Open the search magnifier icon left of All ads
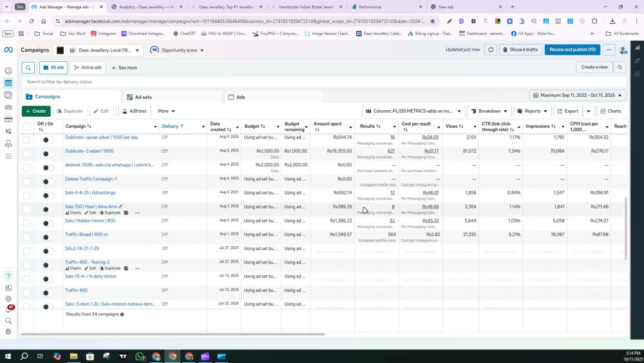Viewport: 644px width, 363px height. [28, 68]
